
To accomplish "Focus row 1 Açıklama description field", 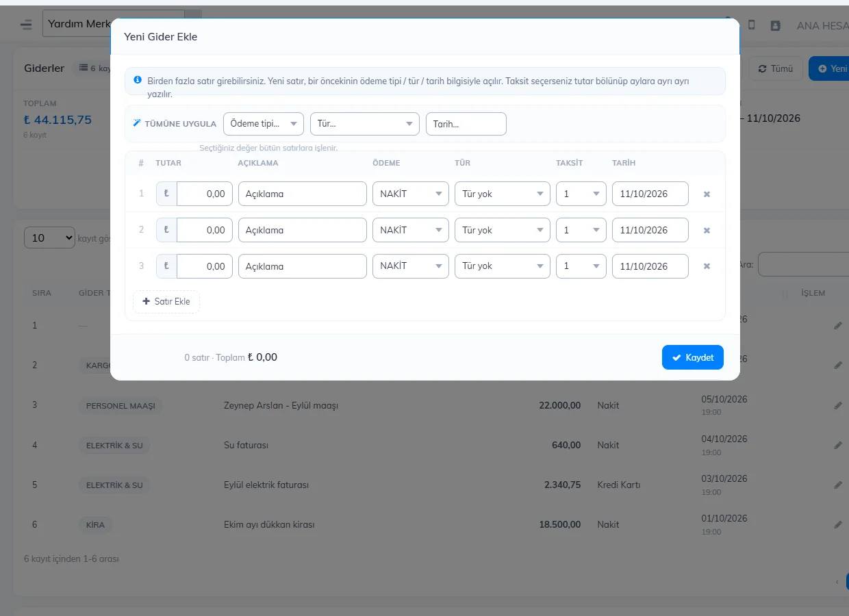I will tap(303, 194).
